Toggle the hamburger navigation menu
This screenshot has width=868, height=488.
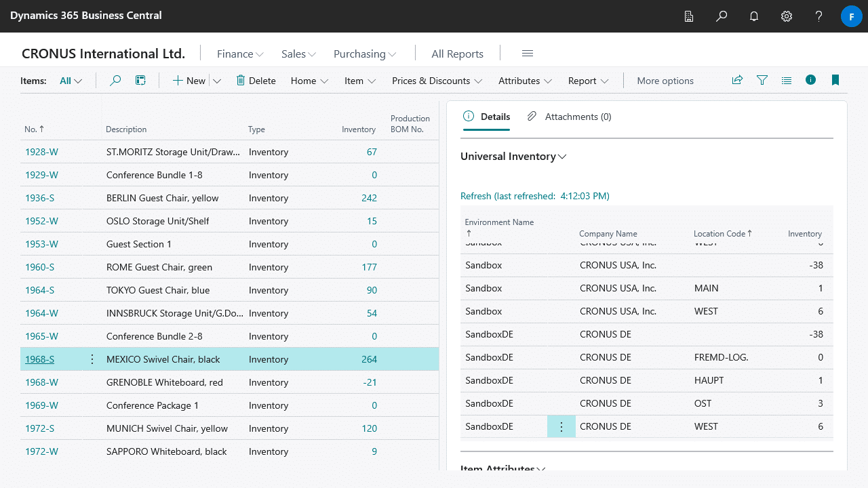[x=527, y=54]
